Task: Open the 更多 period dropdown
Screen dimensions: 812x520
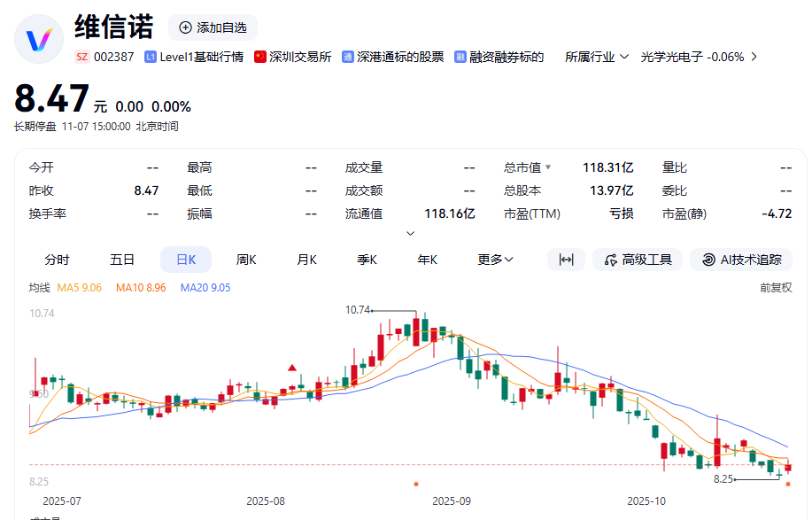Action: [x=496, y=260]
